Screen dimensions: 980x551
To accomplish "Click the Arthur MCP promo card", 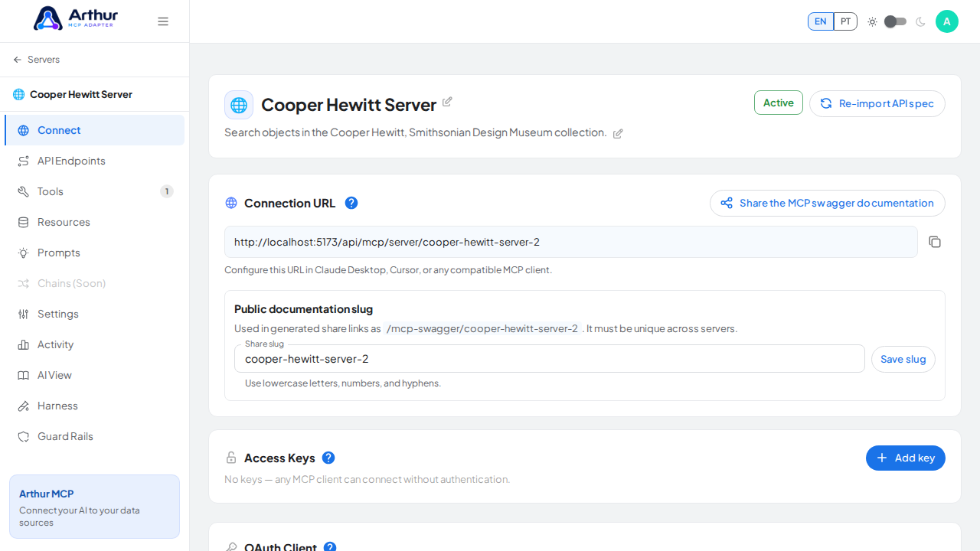I will (95, 507).
